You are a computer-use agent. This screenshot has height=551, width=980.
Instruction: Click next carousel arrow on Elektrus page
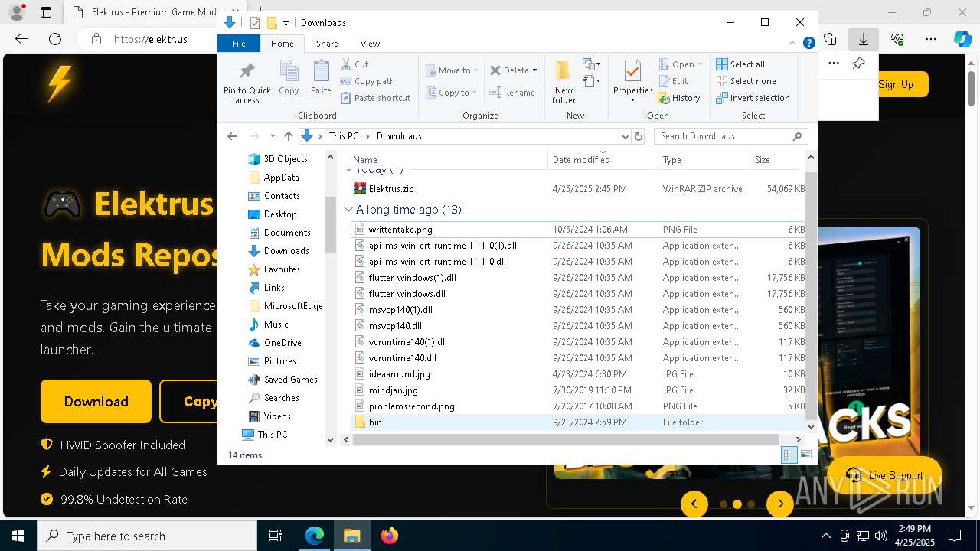780,504
